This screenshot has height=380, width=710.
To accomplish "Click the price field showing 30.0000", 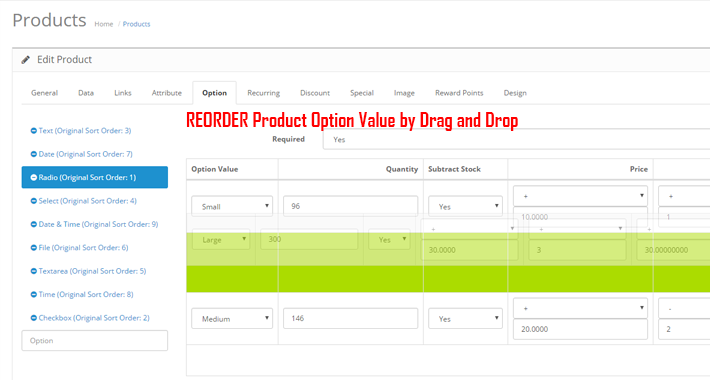I will pyautogui.click(x=470, y=250).
